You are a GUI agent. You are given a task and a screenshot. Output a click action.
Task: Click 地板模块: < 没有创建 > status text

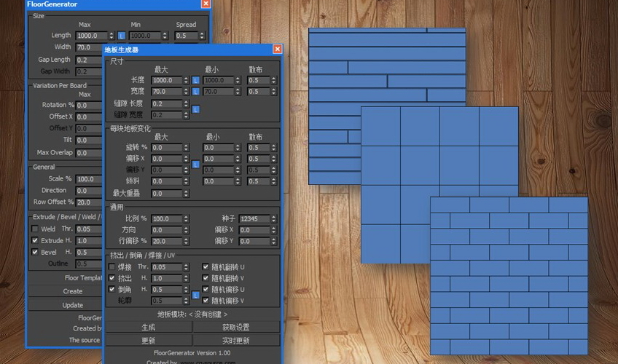click(x=192, y=314)
